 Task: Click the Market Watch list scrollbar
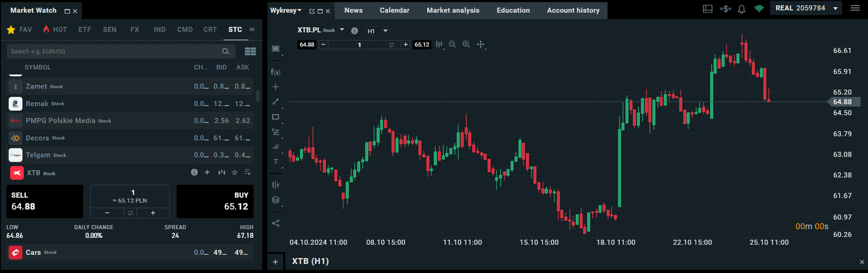(258, 96)
